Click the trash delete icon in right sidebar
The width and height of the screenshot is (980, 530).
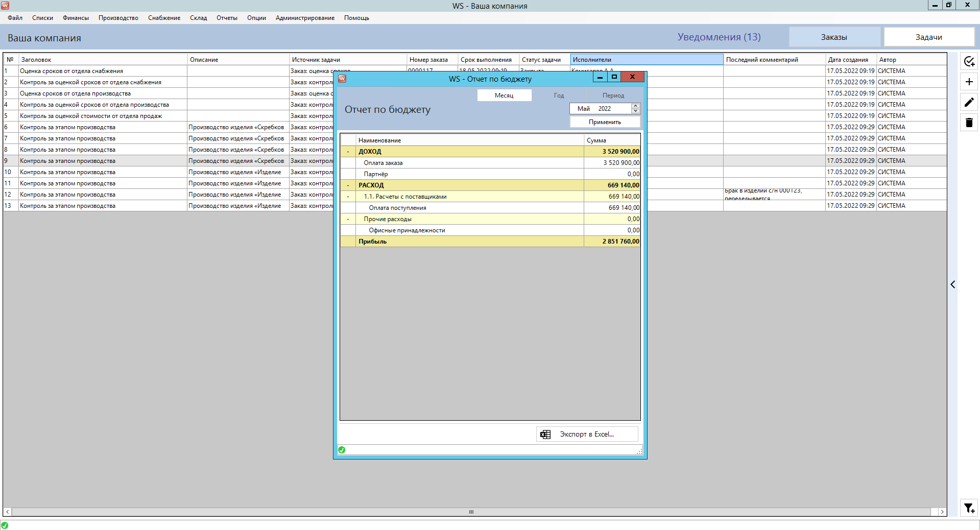pyautogui.click(x=969, y=123)
